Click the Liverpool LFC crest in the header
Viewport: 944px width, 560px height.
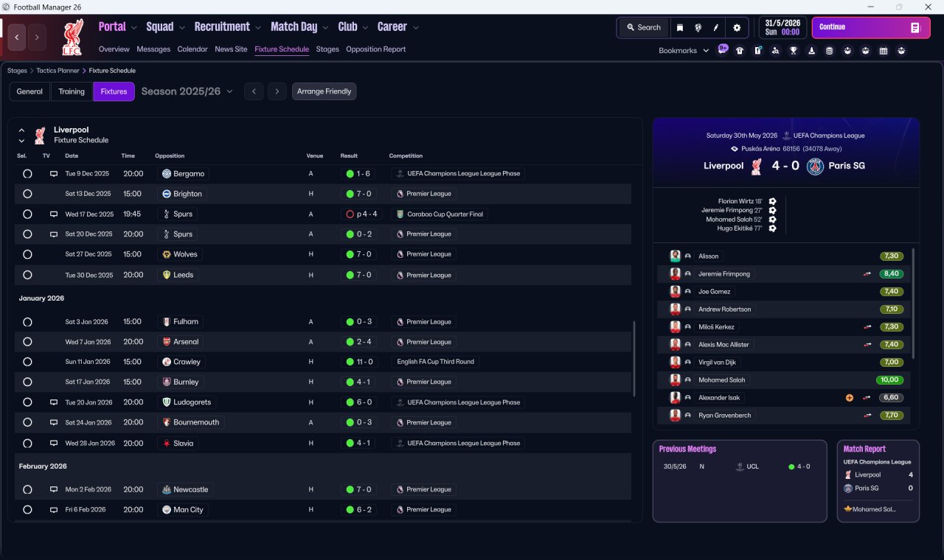pos(72,37)
